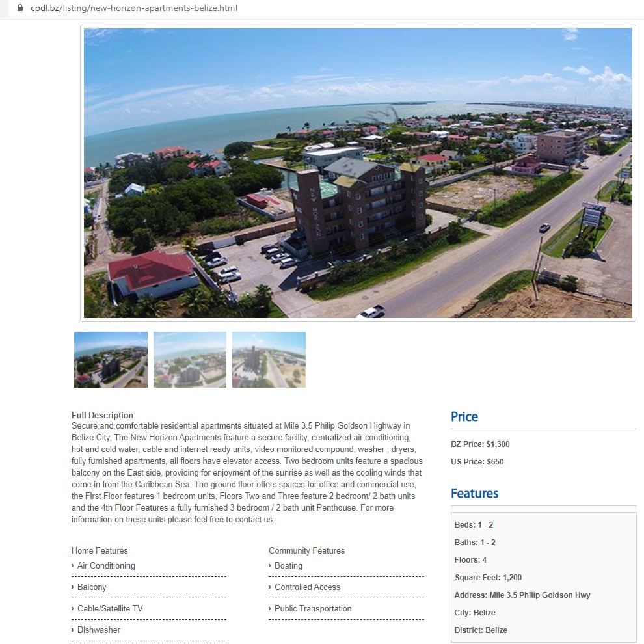The width and height of the screenshot is (644, 644).
Task: Select the cpdl.bz URL address field
Action: (134, 8)
